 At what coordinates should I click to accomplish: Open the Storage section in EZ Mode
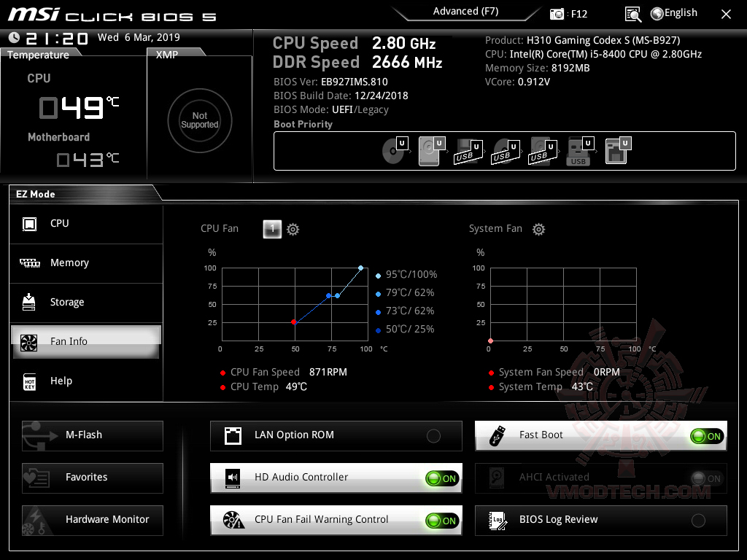tap(86, 303)
